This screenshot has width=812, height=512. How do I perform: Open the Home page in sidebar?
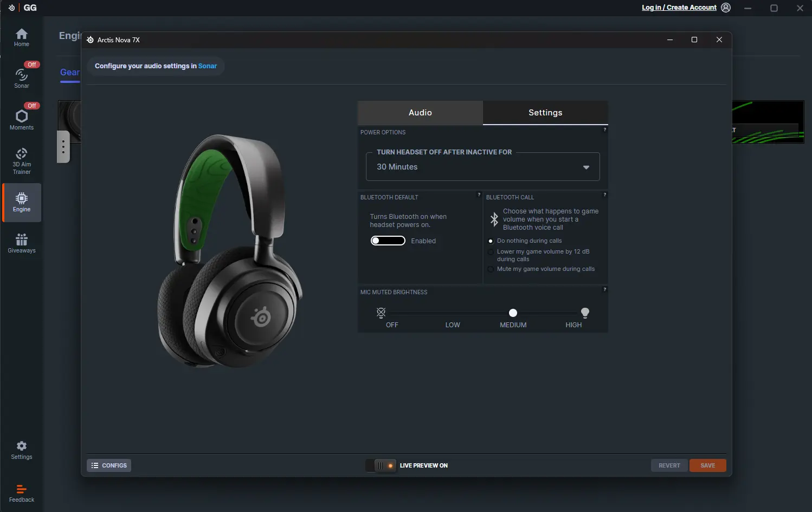[22, 37]
